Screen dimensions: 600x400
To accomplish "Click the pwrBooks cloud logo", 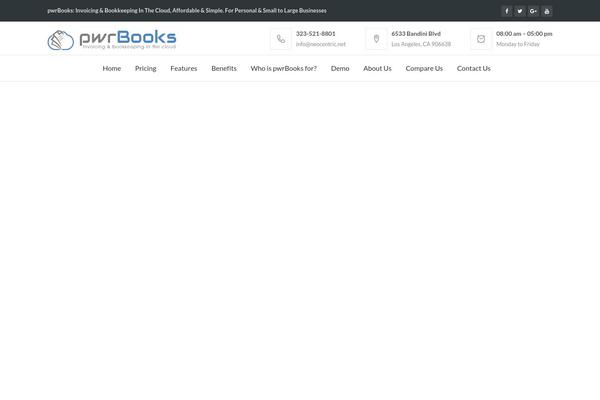I will point(60,40).
